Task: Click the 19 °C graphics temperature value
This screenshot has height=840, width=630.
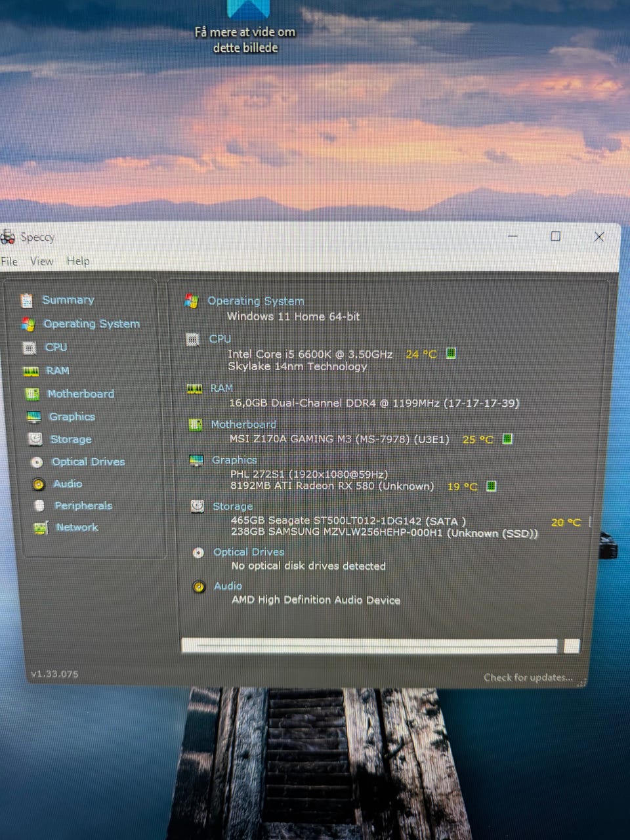Action: [462, 486]
